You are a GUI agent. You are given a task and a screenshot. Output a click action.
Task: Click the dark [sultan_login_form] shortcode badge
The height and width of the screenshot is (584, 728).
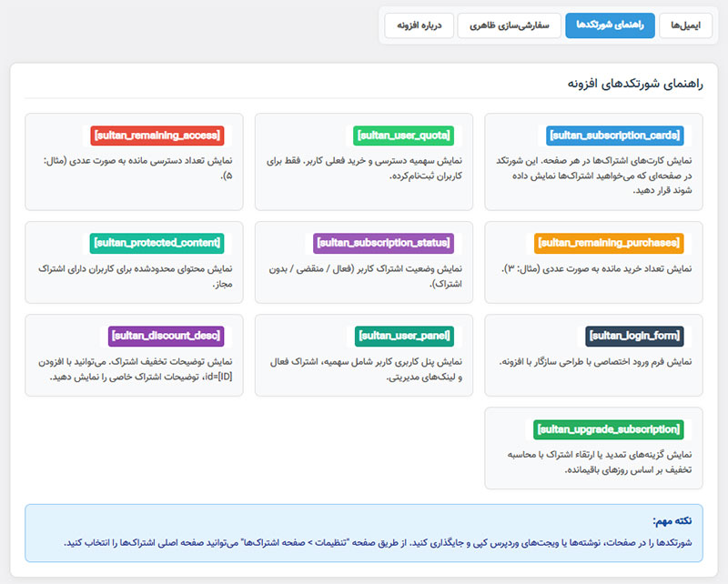click(x=634, y=337)
